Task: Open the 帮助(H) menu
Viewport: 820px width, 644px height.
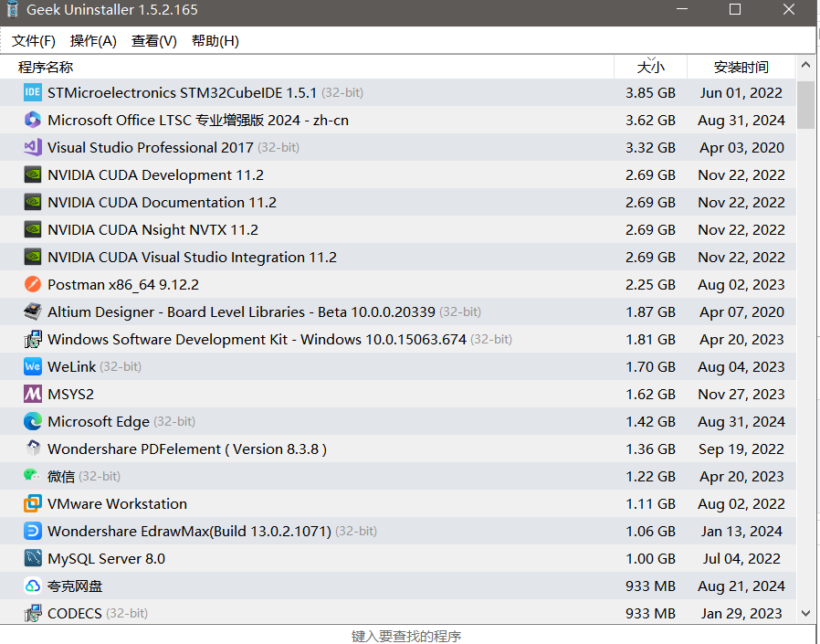Action: (x=215, y=41)
